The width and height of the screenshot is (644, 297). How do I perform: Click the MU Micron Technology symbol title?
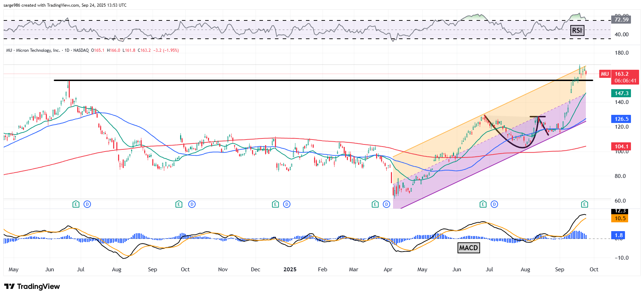pos(33,50)
